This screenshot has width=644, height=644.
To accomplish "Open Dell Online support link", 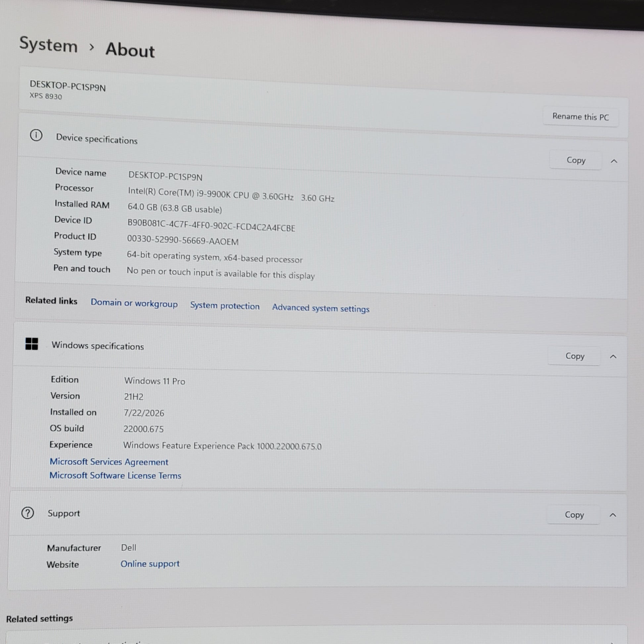I will pos(150,564).
